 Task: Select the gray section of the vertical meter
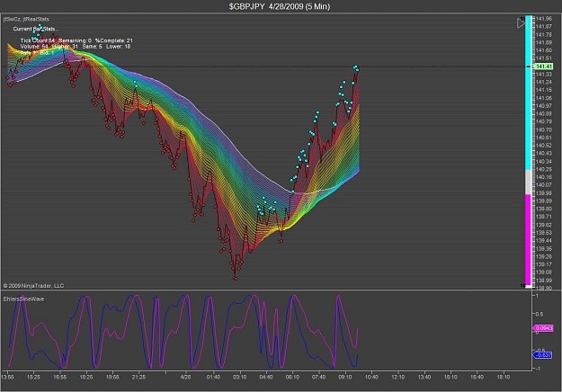529,182
